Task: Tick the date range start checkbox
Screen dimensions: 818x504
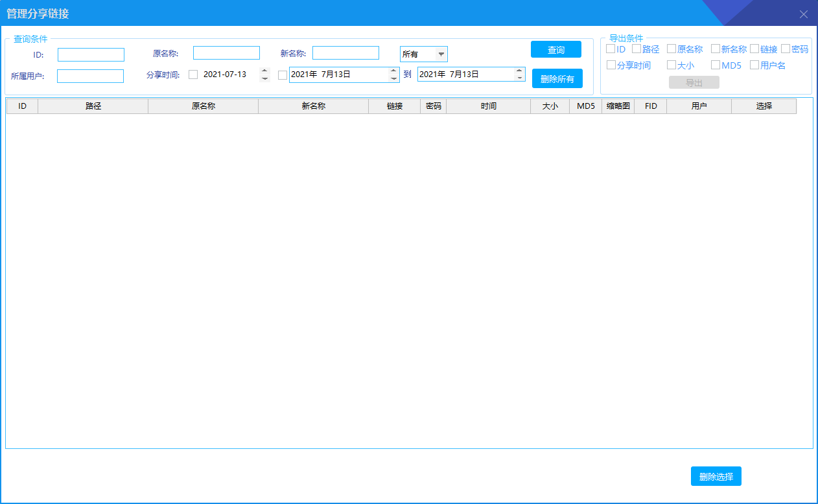Action: [282, 75]
